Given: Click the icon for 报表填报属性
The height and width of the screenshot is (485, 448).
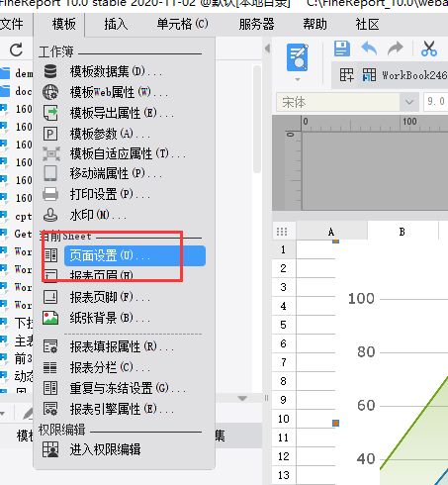Looking at the screenshot, I should pyautogui.click(x=50, y=346).
